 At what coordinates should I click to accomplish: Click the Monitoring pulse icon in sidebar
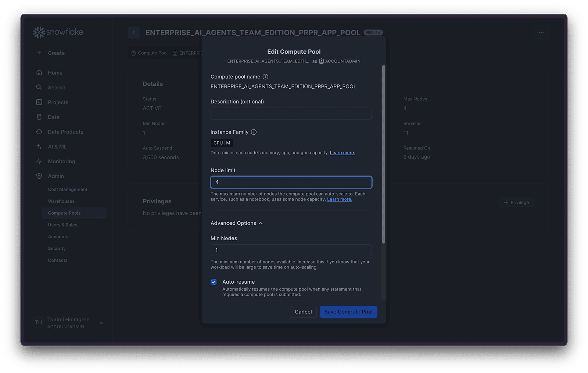point(39,161)
